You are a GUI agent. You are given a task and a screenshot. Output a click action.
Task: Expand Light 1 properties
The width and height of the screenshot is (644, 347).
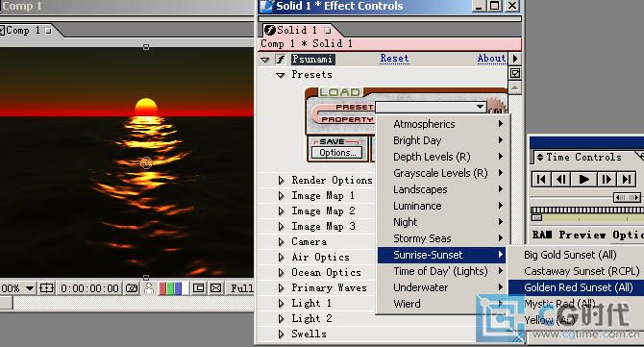(281, 304)
